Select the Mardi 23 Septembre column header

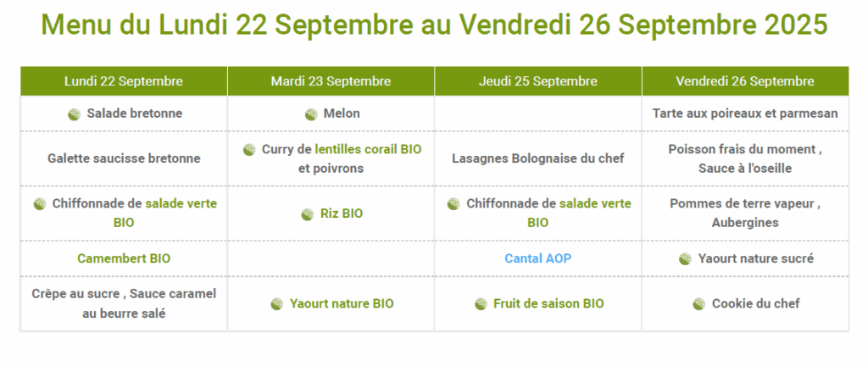pyautogui.click(x=331, y=81)
